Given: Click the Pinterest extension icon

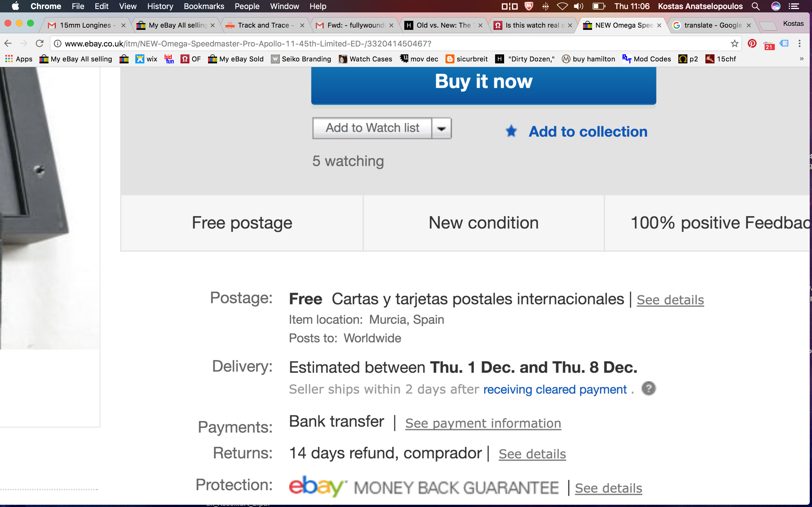Looking at the screenshot, I should coord(752,44).
